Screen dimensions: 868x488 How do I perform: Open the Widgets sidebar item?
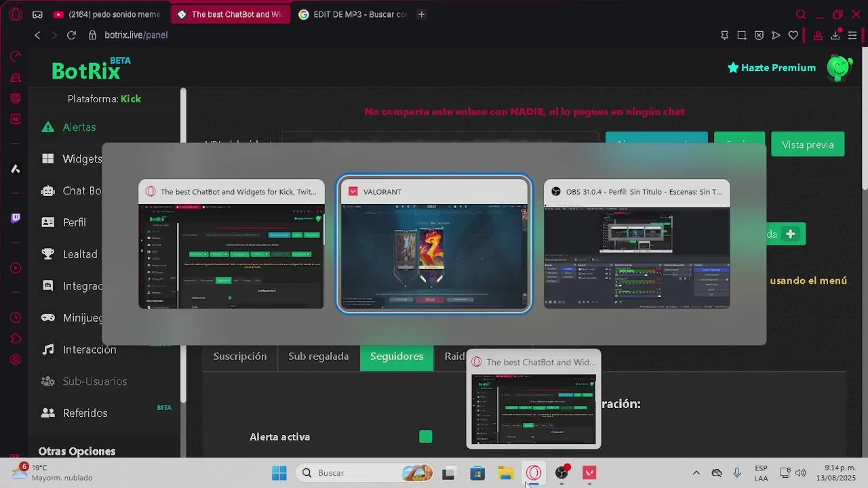(x=72, y=159)
